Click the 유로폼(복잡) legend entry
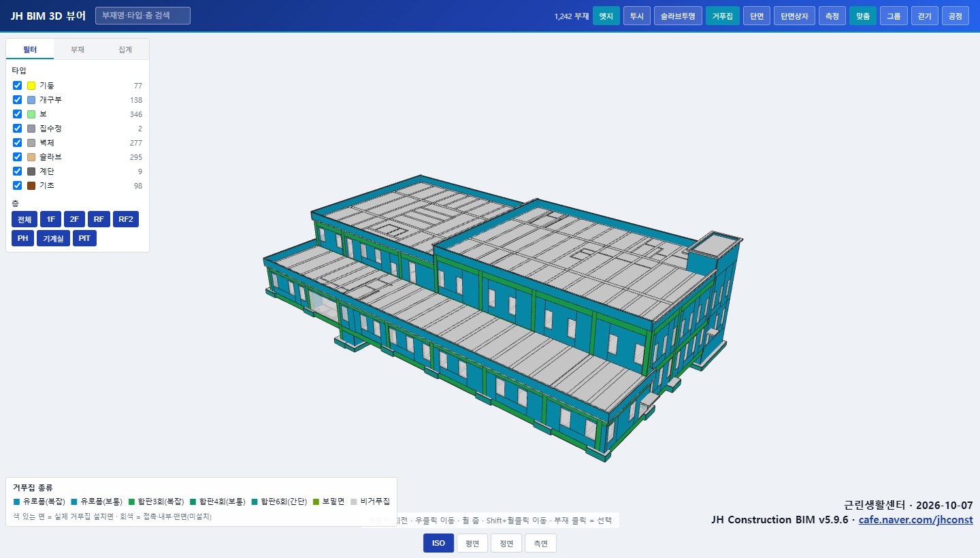980x558 pixels. point(39,502)
